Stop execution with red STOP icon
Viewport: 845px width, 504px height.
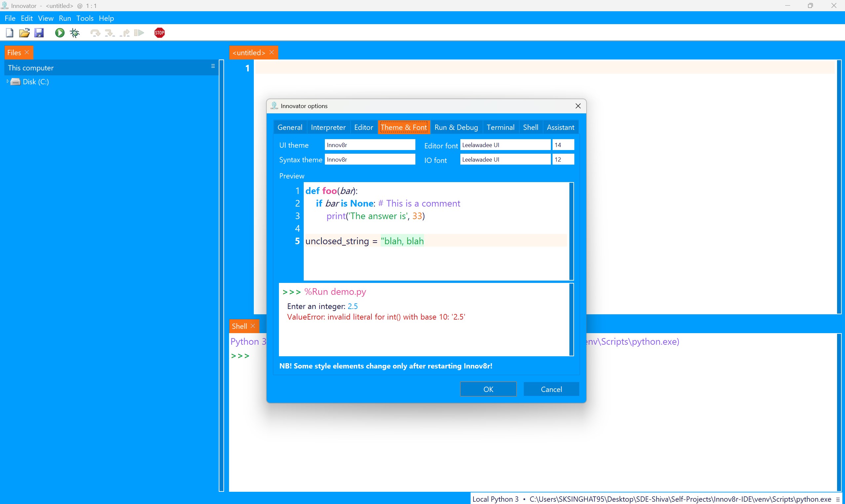point(160,33)
